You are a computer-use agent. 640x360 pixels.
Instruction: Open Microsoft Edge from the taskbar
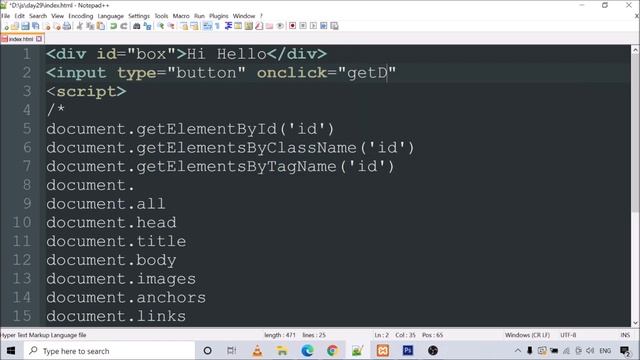[307, 351]
